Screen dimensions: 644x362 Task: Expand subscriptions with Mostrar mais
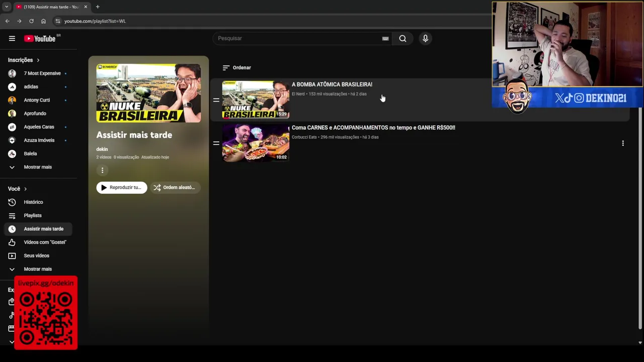coord(38,167)
